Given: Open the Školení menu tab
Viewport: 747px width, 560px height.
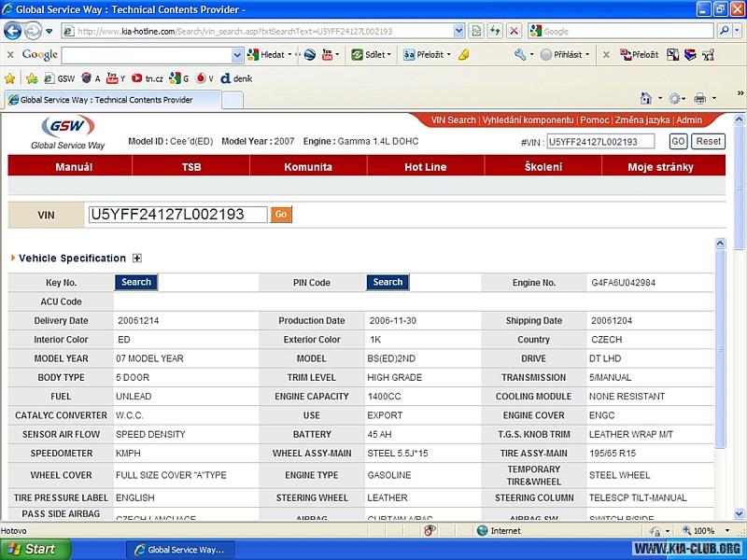Looking at the screenshot, I should pyautogui.click(x=543, y=167).
